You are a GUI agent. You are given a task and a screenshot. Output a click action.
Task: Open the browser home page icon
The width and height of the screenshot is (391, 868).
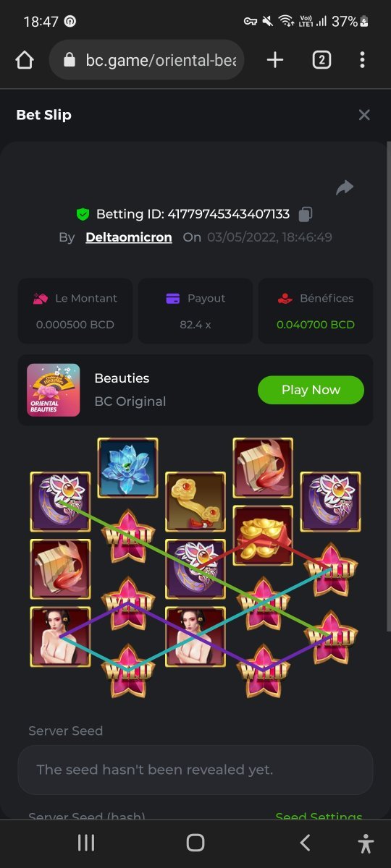pyautogui.click(x=25, y=60)
